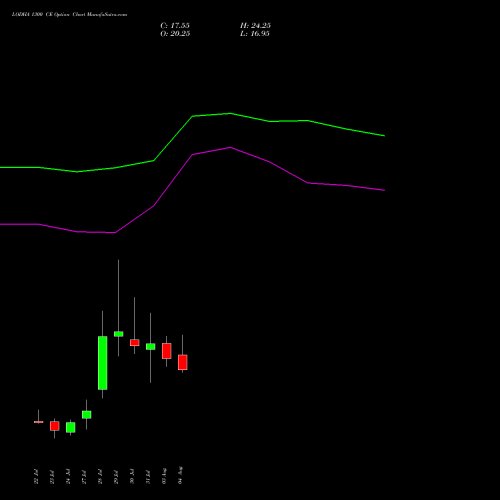The height and width of the screenshot is (500, 500).
Task: Select the 28 Jul date label
Action: coord(100,477)
